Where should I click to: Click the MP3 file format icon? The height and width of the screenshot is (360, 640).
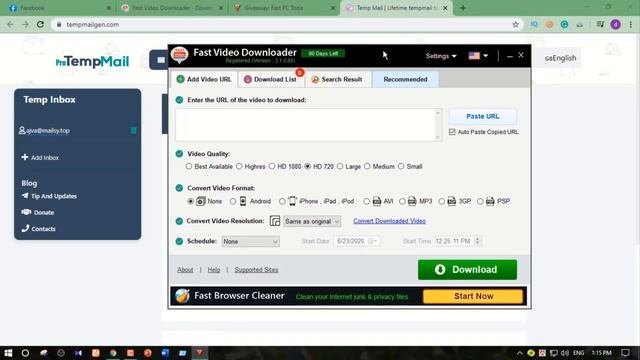click(412, 201)
